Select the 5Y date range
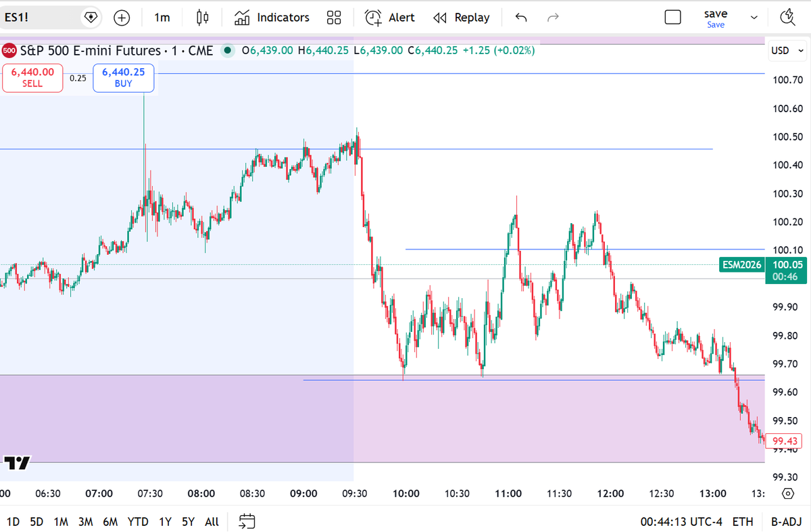 pyautogui.click(x=188, y=522)
